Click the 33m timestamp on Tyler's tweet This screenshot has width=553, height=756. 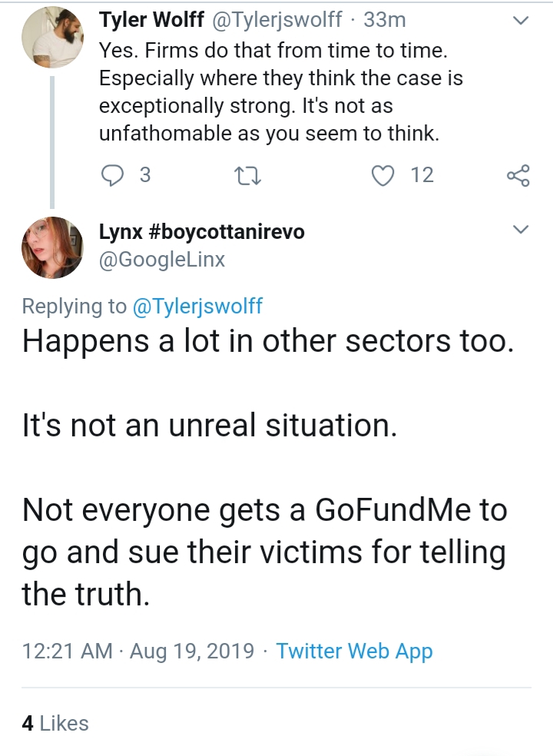385,20
